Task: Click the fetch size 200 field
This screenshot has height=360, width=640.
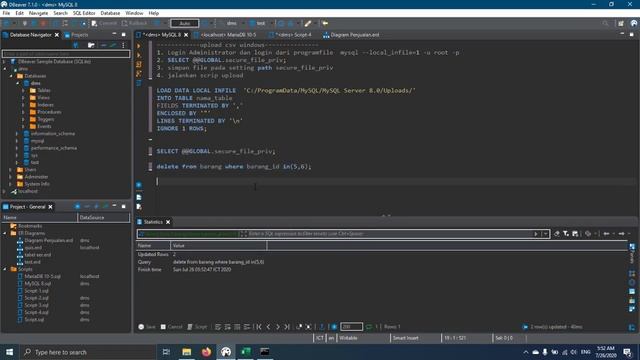Action: pos(351,327)
